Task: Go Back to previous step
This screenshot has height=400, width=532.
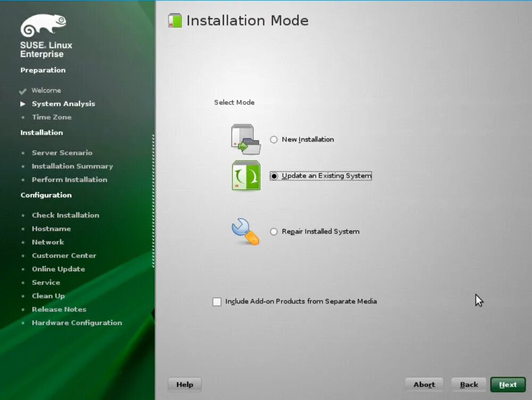Action: coord(469,385)
